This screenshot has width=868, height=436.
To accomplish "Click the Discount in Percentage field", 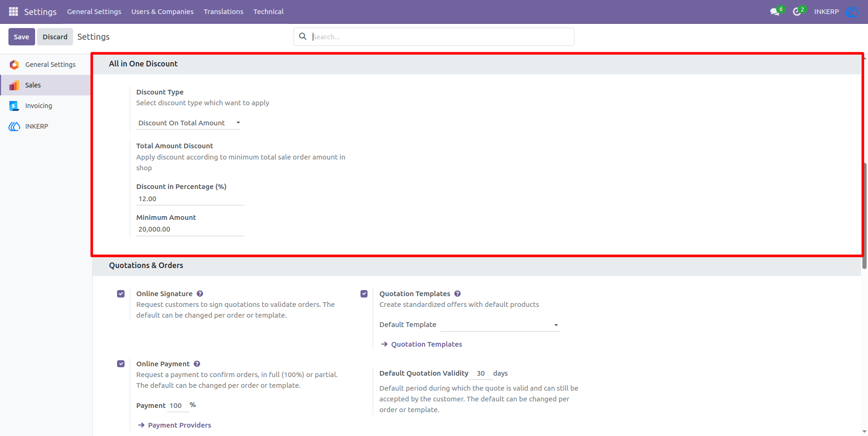I will pyautogui.click(x=190, y=199).
